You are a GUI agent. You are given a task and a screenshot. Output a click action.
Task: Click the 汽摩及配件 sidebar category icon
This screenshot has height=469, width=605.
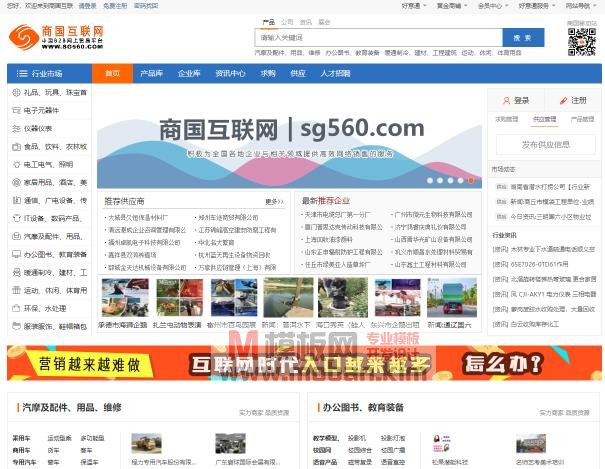[16, 236]
